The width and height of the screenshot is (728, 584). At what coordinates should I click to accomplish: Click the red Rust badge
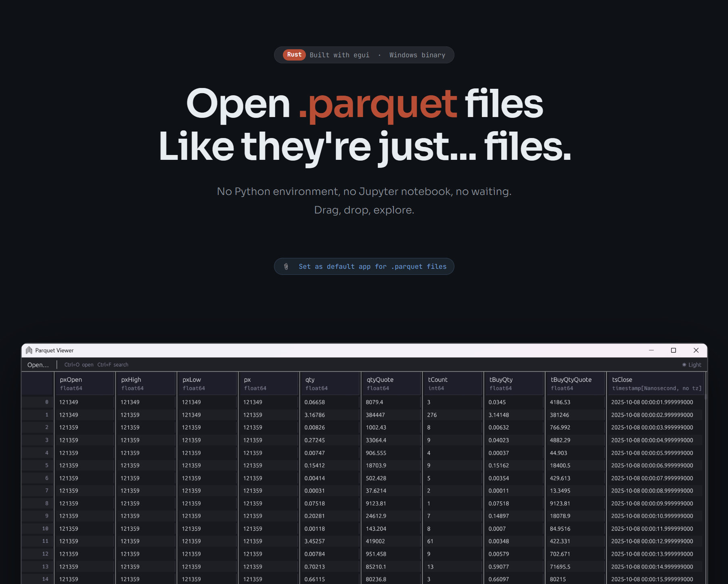coord(294,54)
